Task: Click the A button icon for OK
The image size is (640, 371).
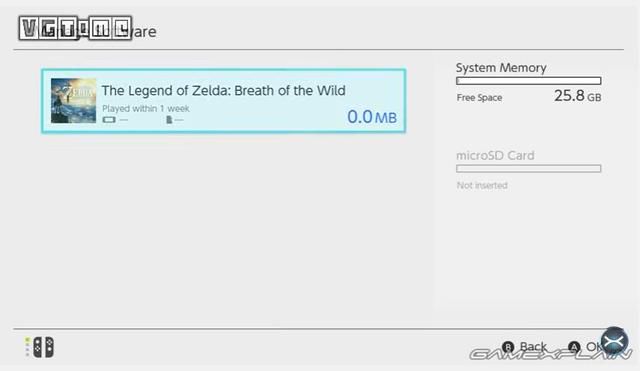Action: 574,347
